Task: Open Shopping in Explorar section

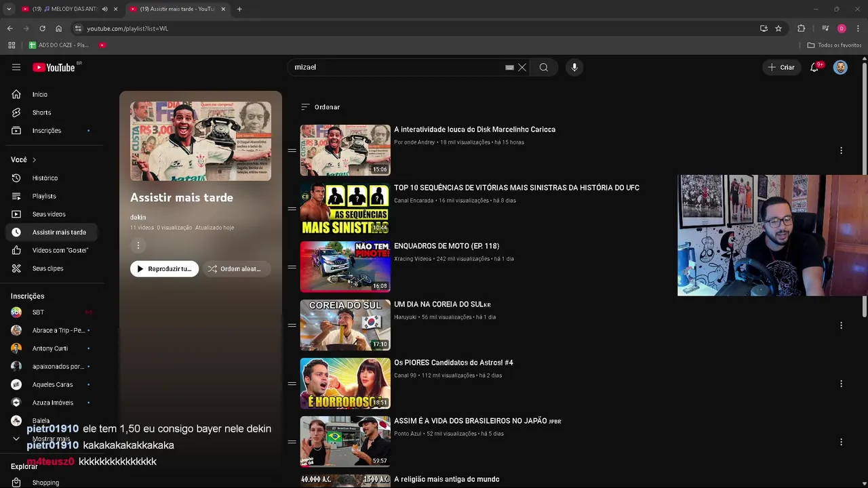Action: (52, 483)
